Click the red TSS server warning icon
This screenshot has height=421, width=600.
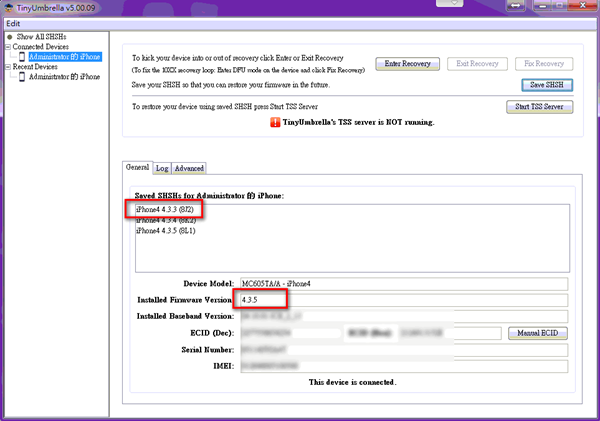[x=275, y=124]
